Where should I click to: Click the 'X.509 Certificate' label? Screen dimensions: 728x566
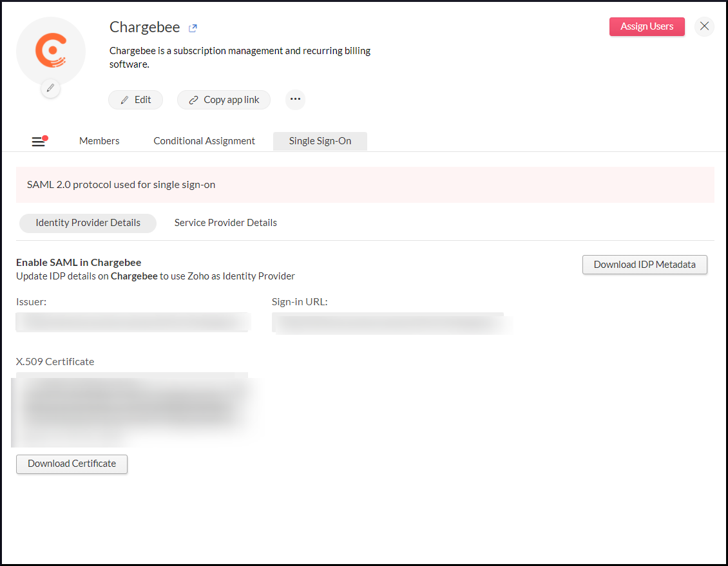55,362
